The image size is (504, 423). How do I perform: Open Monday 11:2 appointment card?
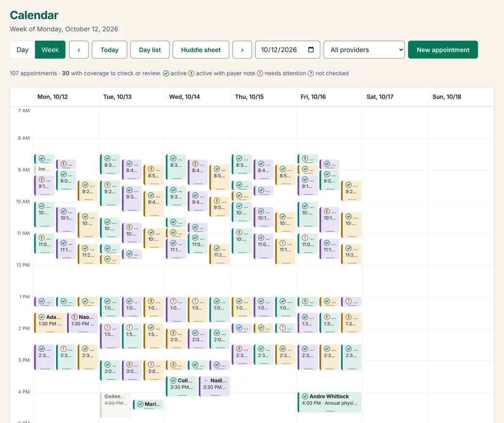[x=88, y=254]
